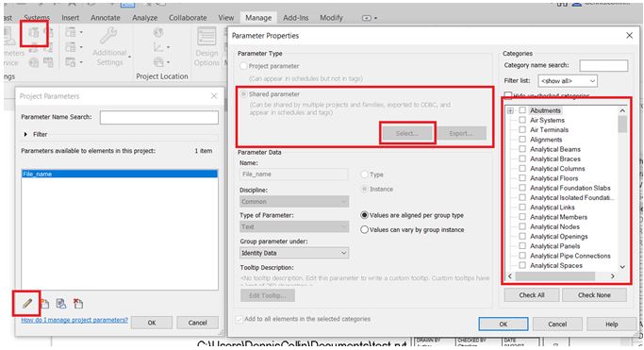Click Design Options ribbon icon
This screenshot has height=350, width=644.
click(x=206, y=37)
